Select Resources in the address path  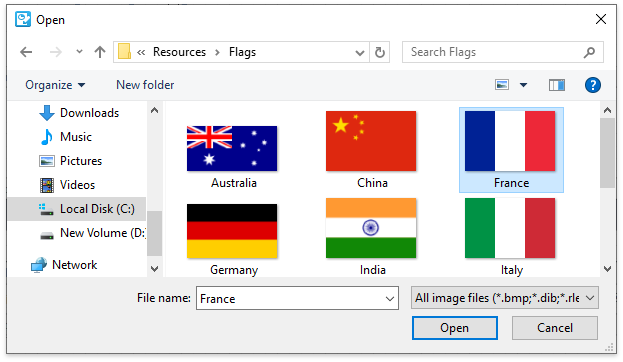[179, 52]
